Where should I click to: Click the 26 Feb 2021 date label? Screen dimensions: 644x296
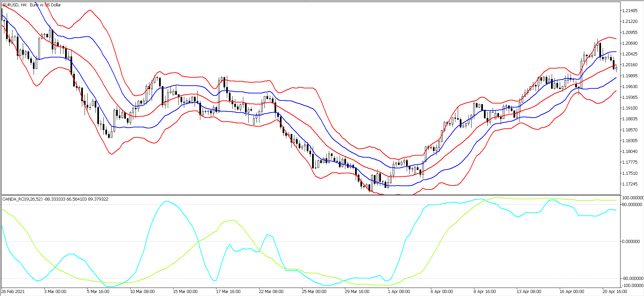(13, 292)
